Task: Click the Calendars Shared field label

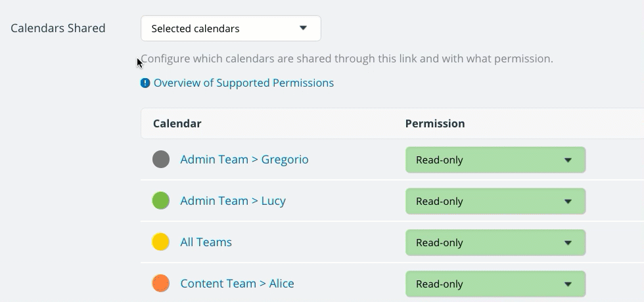Action: (x=58, y=28)
